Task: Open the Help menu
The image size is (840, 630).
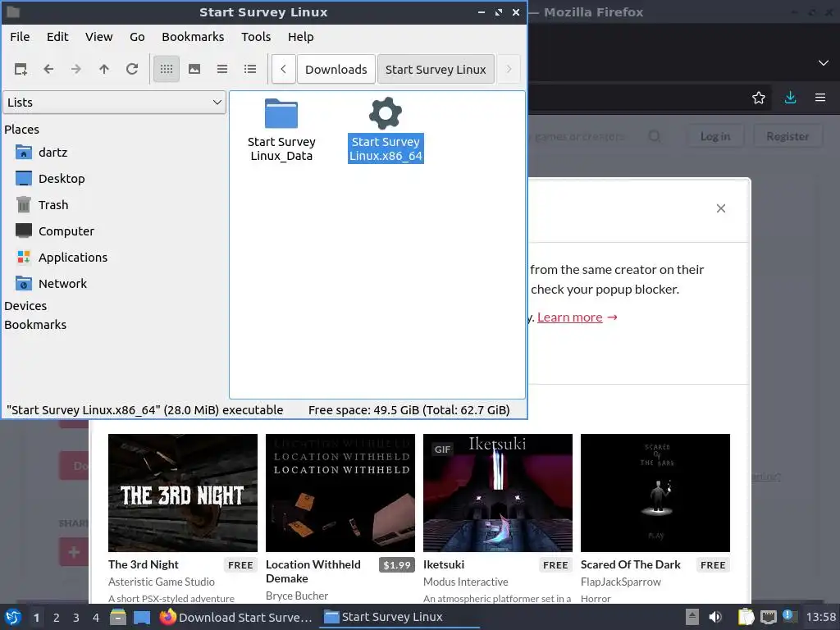Action: click(x=300, y=37)
